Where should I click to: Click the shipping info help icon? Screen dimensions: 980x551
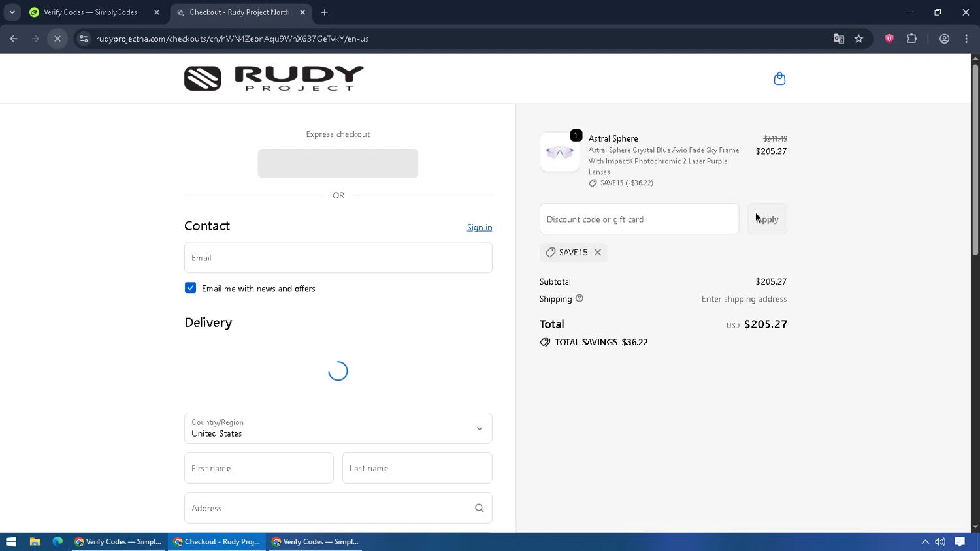(x=580, y=298)
